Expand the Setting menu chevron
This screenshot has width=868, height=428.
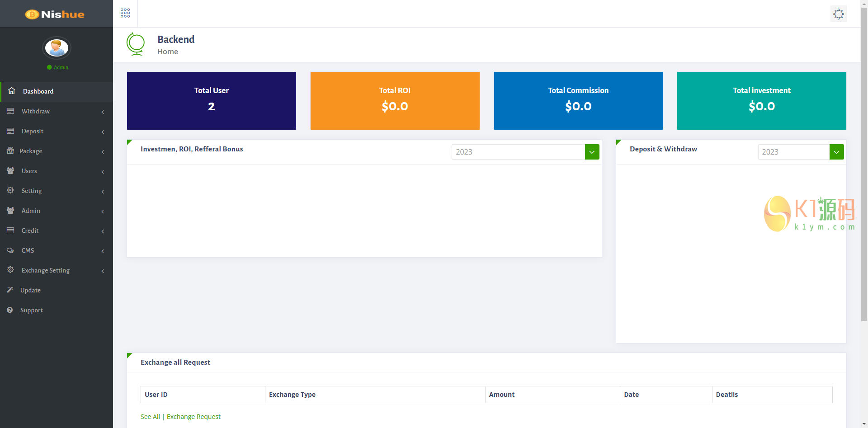[103, 191]
